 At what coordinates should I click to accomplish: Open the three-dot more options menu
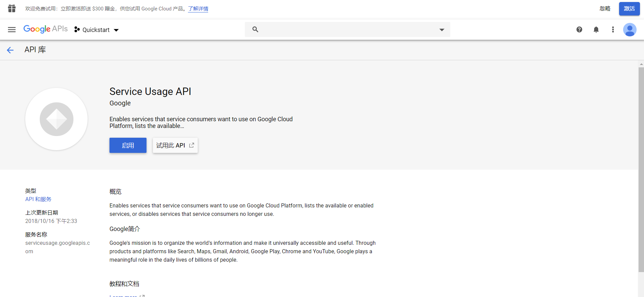point(613,30)
